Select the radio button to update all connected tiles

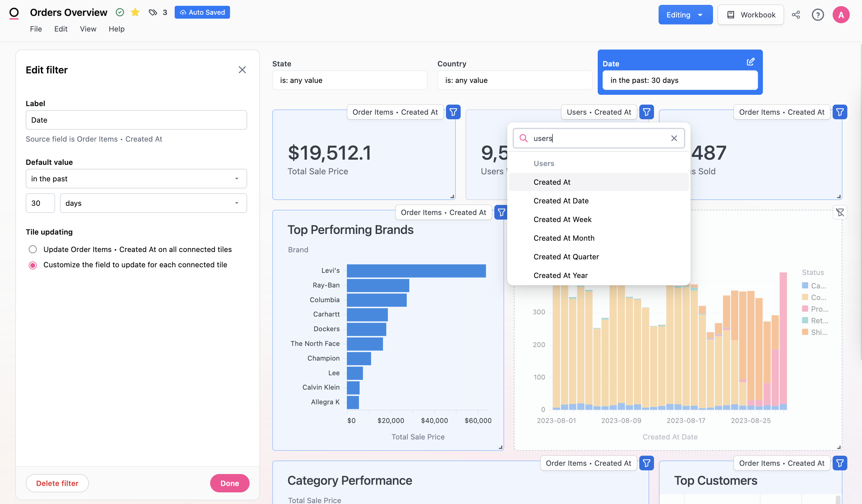(x=32, y=249)
